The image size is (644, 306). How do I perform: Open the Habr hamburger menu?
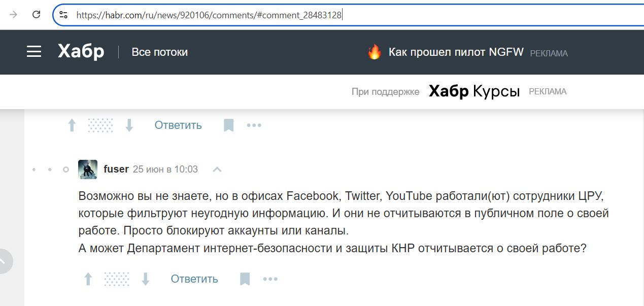34,52
